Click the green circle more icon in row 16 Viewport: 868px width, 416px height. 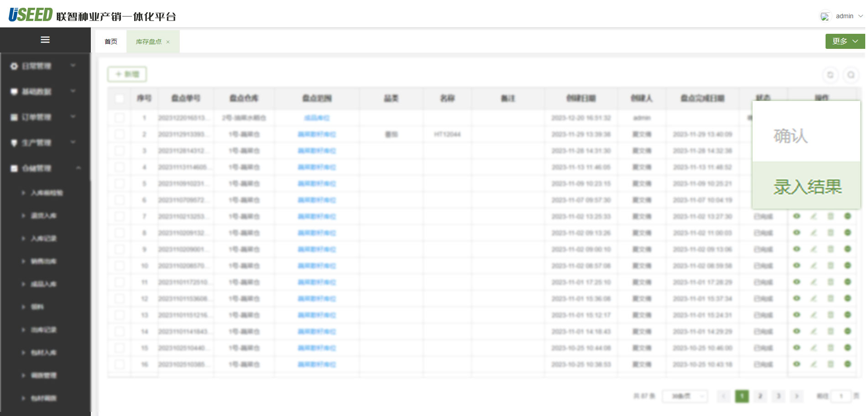tap(847, 364)
